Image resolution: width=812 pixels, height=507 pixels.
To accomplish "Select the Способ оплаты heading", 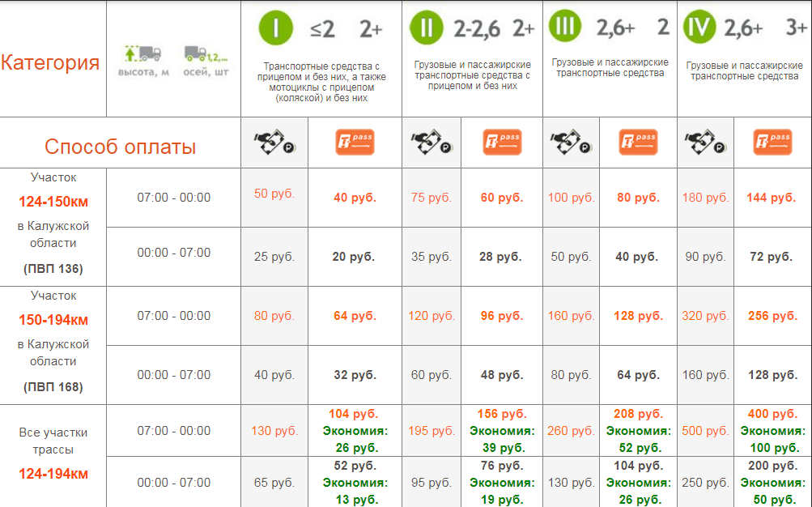I will click(x=120, y=147).
